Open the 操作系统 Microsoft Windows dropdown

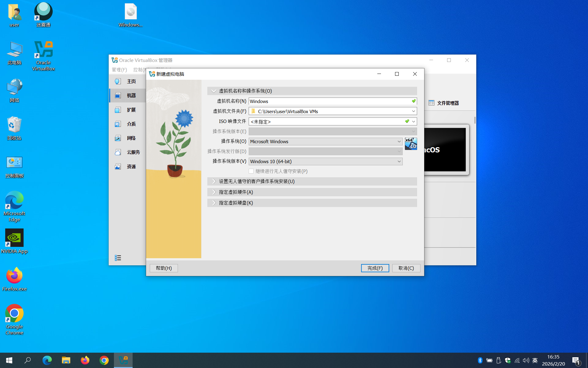coord(325,141)
